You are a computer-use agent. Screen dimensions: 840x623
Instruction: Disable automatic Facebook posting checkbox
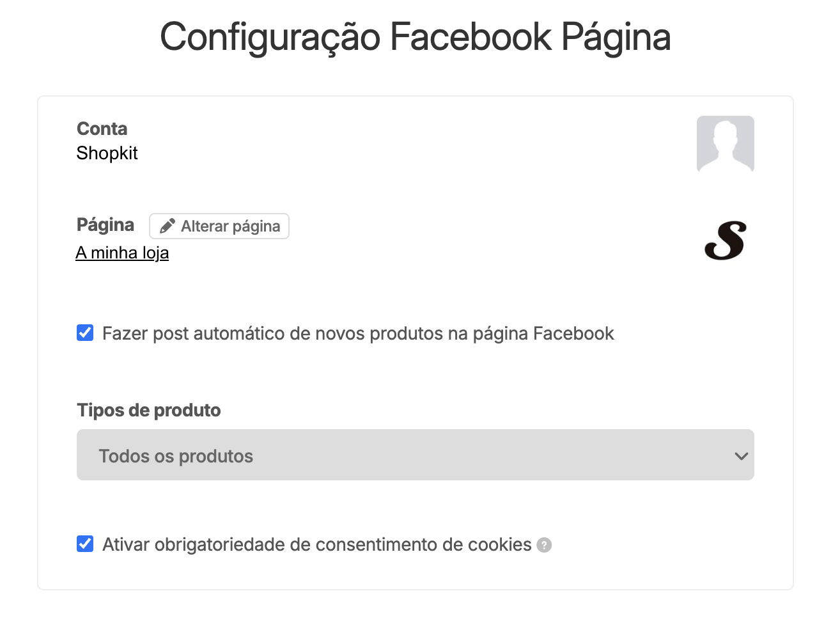(x=85, y=333)
